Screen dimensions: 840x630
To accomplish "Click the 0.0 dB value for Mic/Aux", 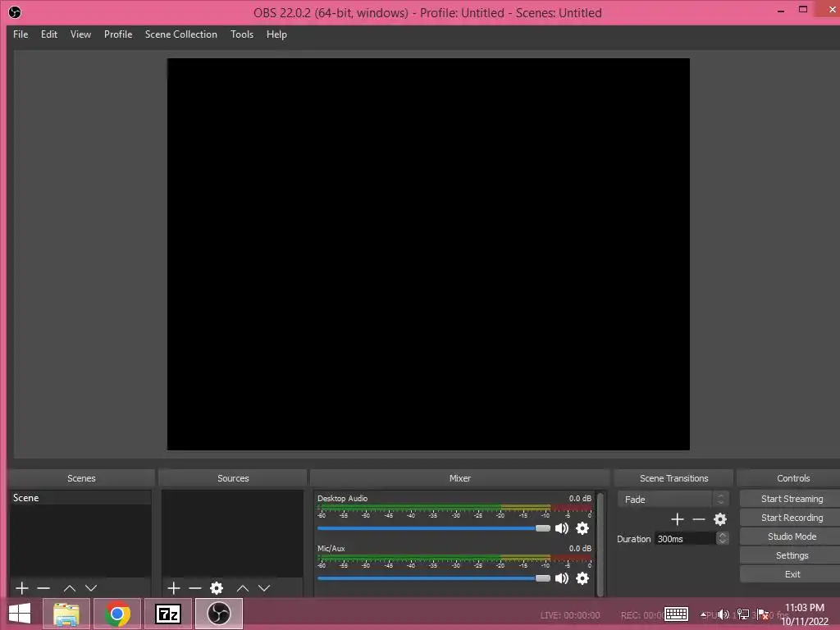I will [580, 549].
